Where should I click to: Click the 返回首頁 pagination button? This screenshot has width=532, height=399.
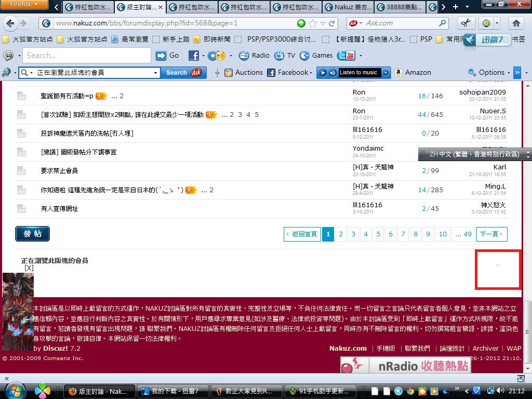302,234
